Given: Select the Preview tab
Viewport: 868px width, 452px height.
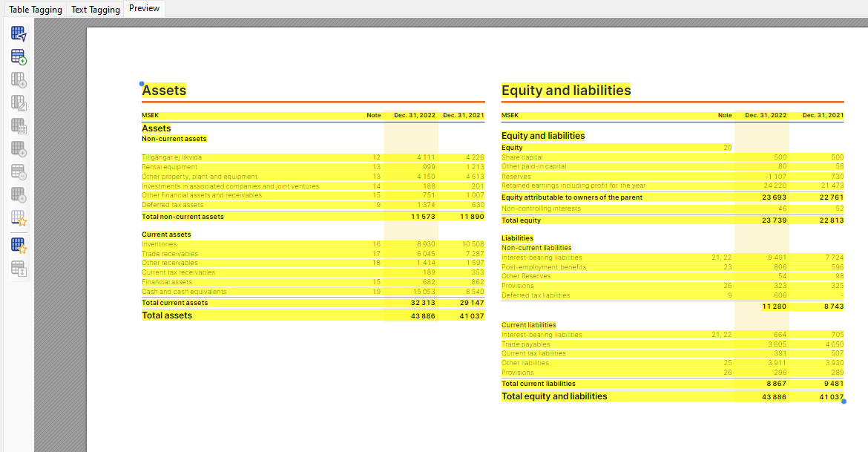Looking at the screenshot, I should point(145,8).
